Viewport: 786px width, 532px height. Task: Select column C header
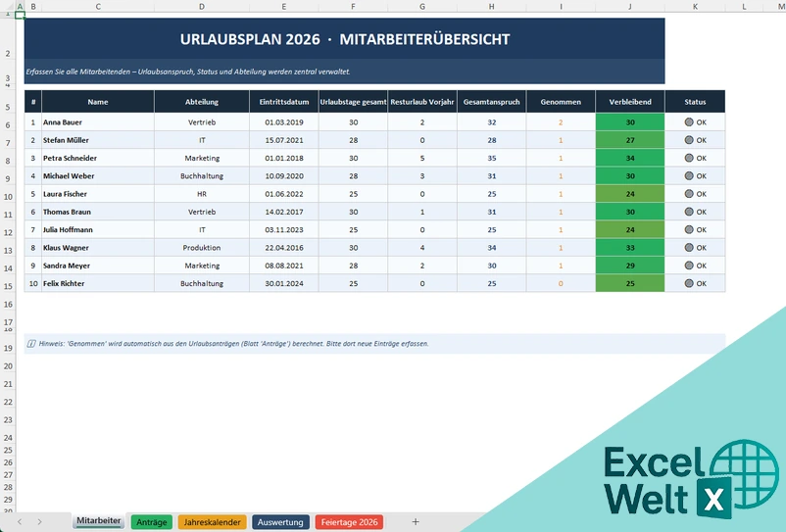[98, 7]
